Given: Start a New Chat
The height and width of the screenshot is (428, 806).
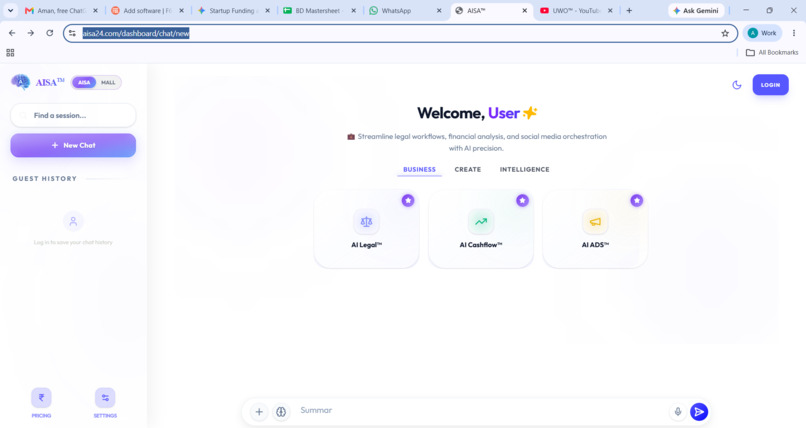Looking at the screenshot, I should [x=73, y=145].
